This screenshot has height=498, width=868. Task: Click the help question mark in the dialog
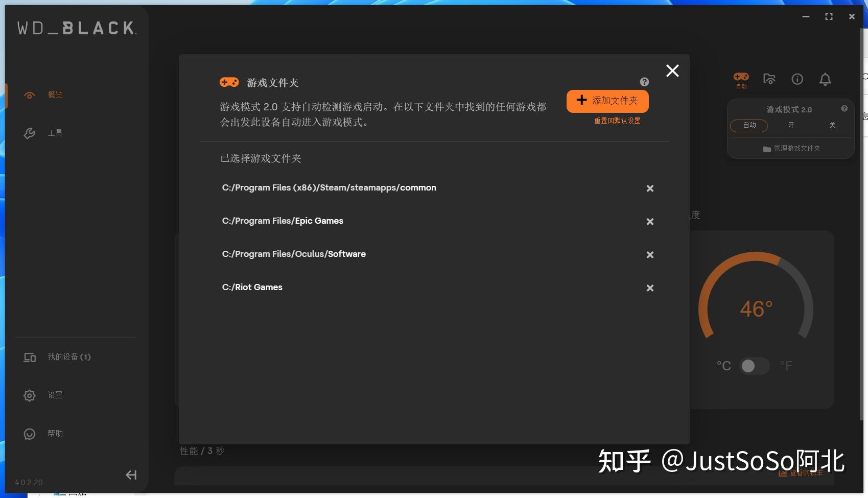point(644,82)
